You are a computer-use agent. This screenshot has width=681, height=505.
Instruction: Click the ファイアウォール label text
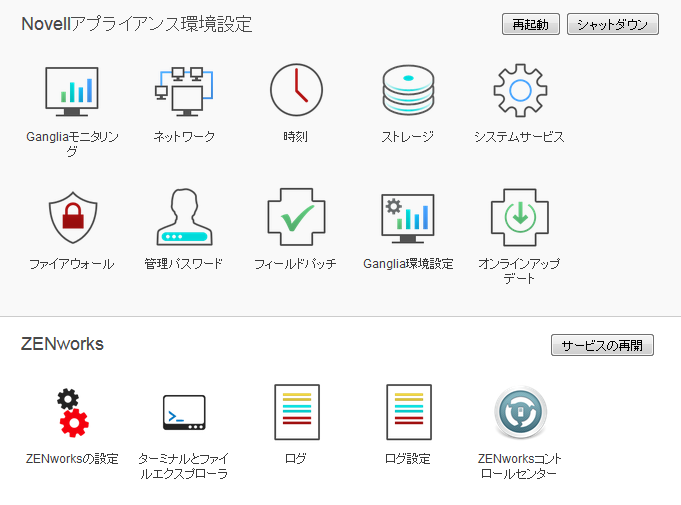72,264
